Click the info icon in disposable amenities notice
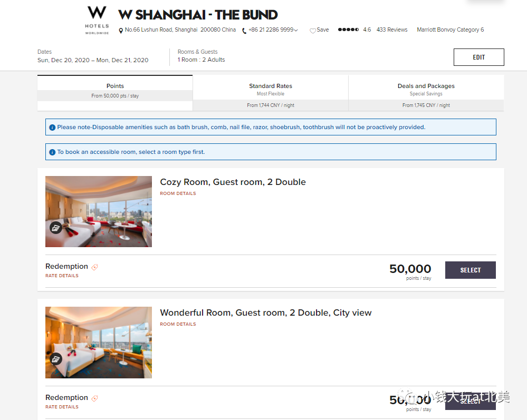The image size is (527, 420). (x=52, y=128)
